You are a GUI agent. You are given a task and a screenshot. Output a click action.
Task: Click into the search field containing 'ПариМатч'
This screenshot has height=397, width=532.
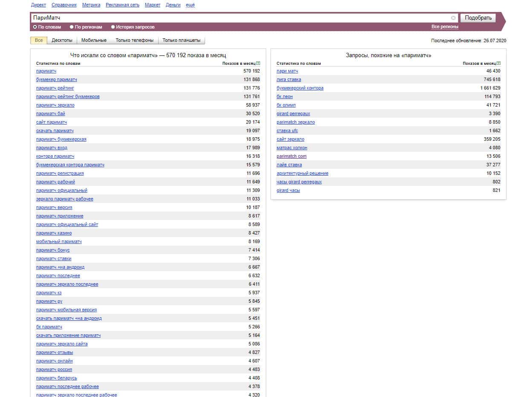pos(239,18)
